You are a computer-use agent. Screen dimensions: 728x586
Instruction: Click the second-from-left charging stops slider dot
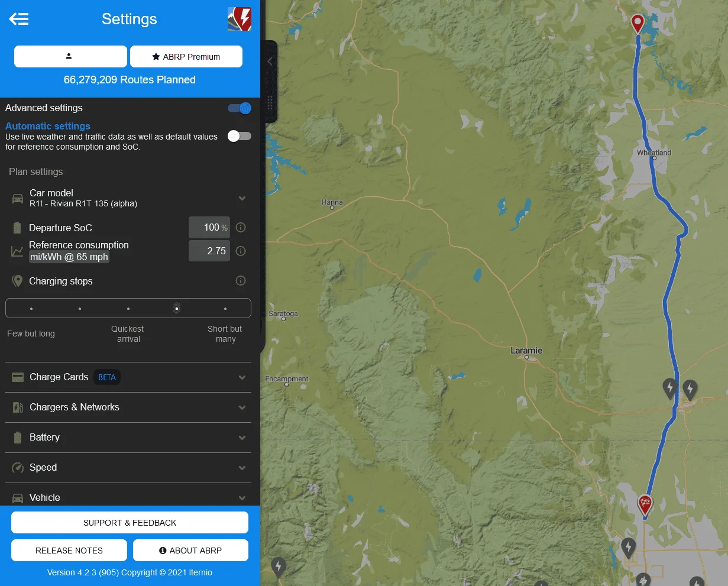pos(80,309)
